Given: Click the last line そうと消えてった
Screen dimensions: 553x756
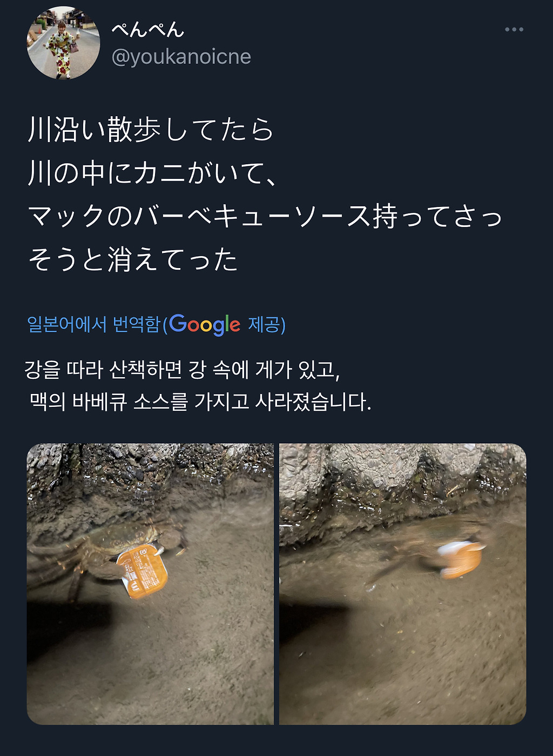Looking at the screenshot, I should point(133,259).
